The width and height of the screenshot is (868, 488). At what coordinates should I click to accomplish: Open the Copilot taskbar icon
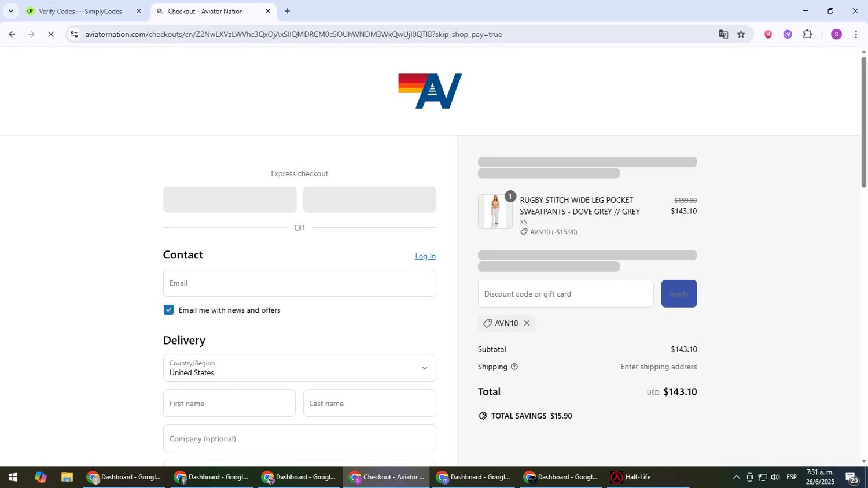[40, 477]
